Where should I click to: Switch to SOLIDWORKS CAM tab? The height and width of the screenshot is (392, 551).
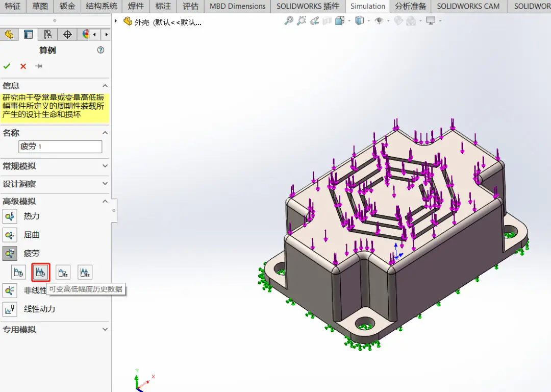tap(468, 6)
